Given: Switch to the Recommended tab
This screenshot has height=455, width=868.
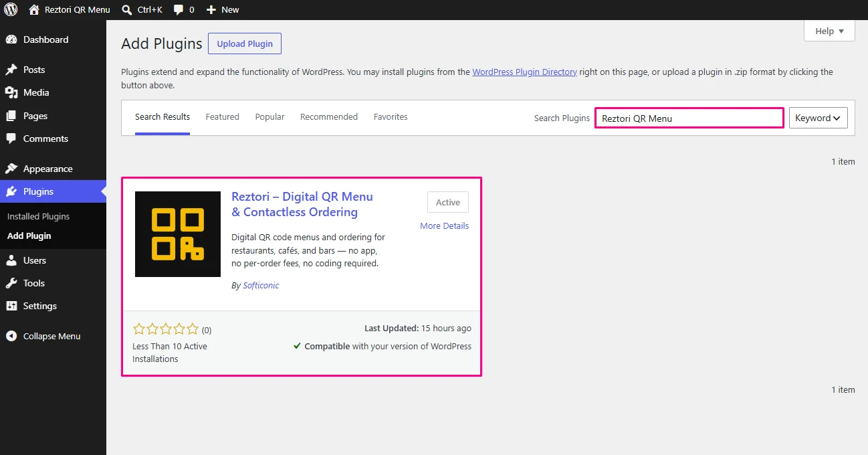Looking at the screenshot, I should tap(329, 116).
